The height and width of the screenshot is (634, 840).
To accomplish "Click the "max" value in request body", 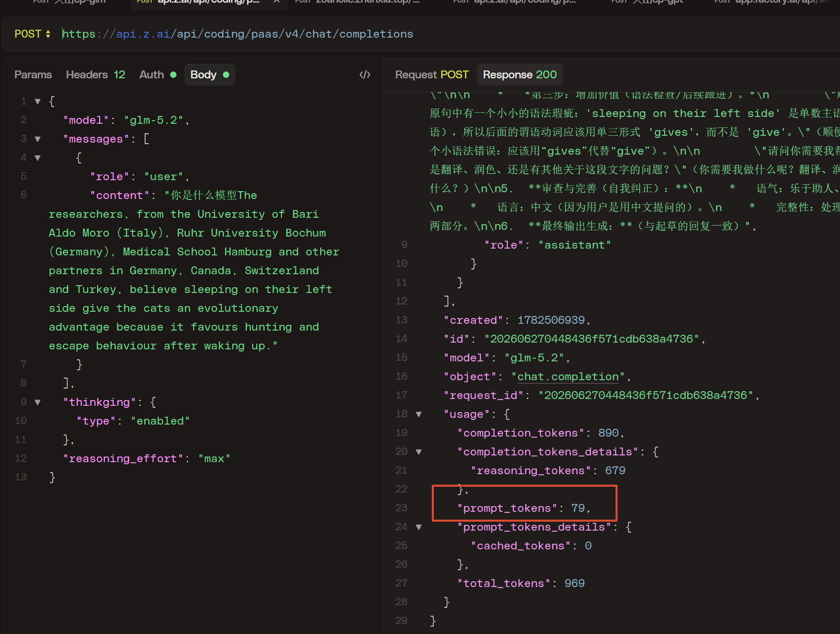I will click(x=214, y=459).
